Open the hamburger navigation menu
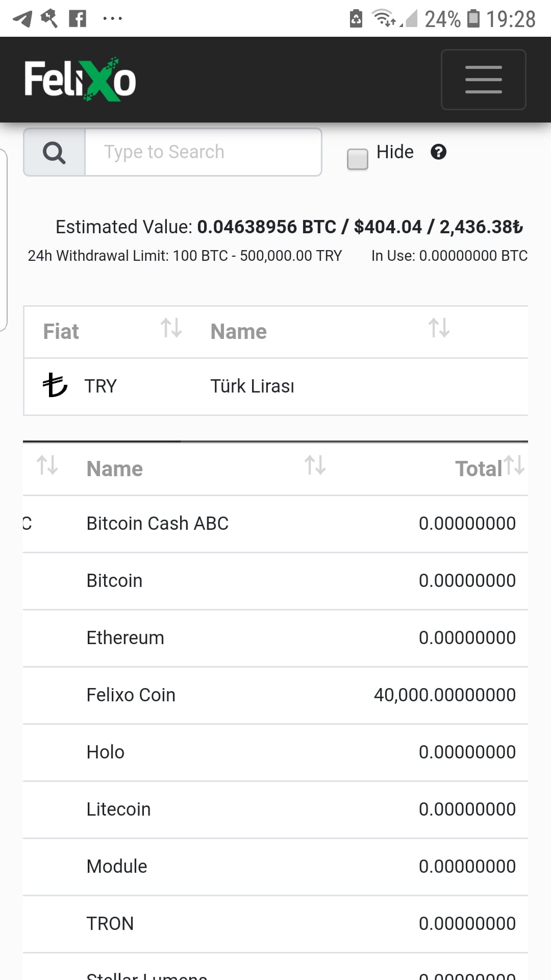The image size is (551, 980). pyautogui.click(x=483, y=80)
